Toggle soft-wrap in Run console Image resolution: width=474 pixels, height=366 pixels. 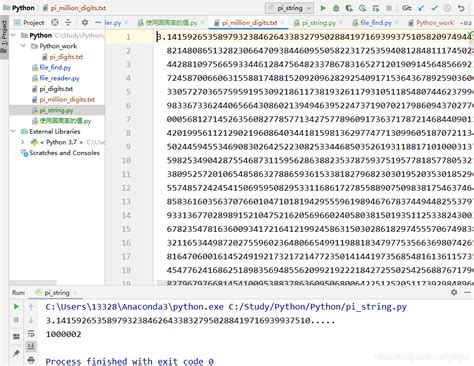[31, 333]
